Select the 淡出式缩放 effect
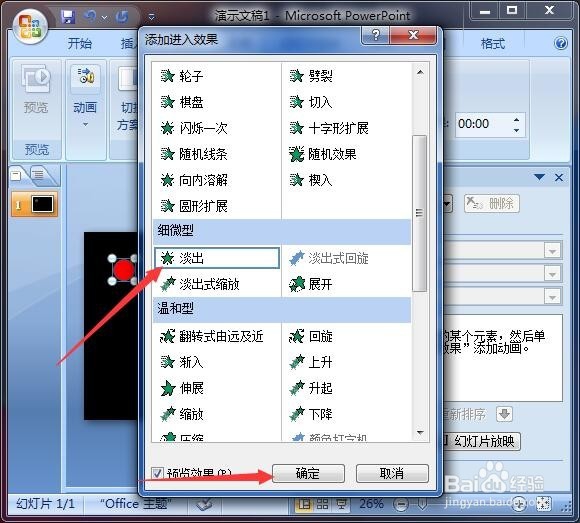Image resolution: width=580 pixels, height=523 pixels. click(200, 284)
